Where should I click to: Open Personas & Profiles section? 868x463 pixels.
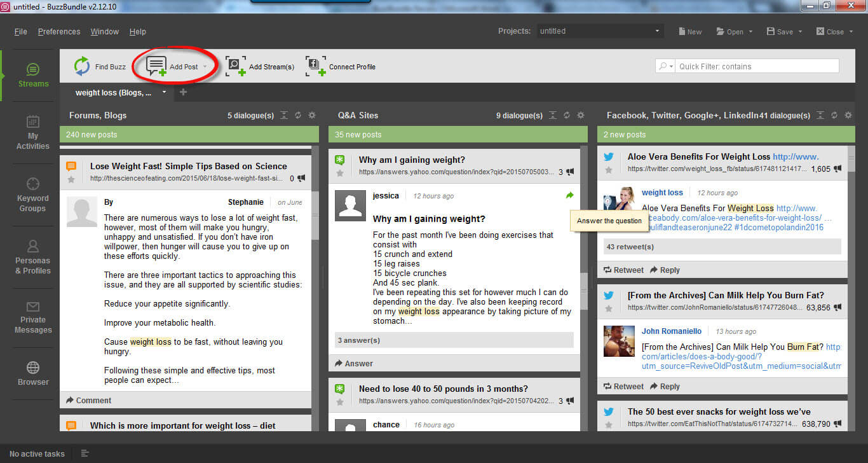(x=33, y=258)
